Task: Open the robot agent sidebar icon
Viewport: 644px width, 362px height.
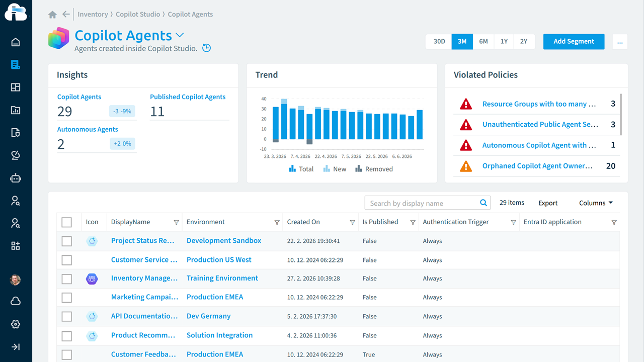Action: pos(16,178)
